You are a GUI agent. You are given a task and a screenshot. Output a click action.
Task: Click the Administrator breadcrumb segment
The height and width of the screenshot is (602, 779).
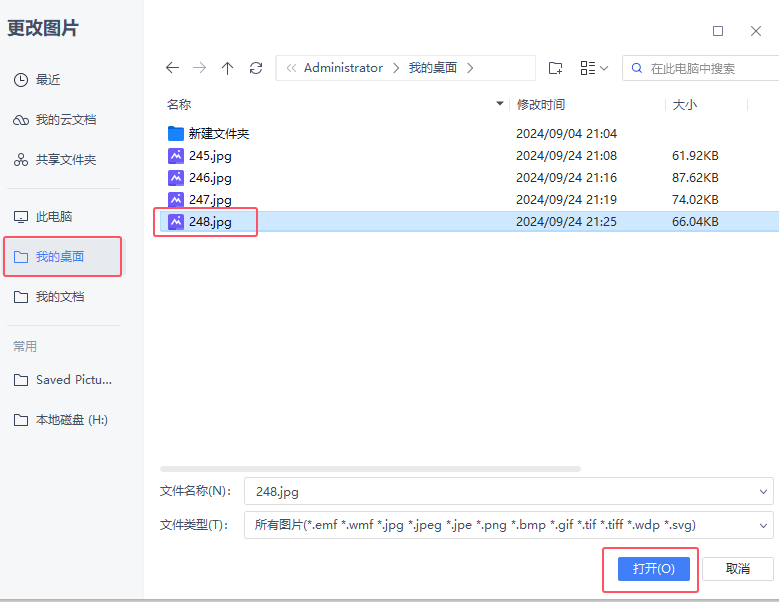(x=343, y=68)
